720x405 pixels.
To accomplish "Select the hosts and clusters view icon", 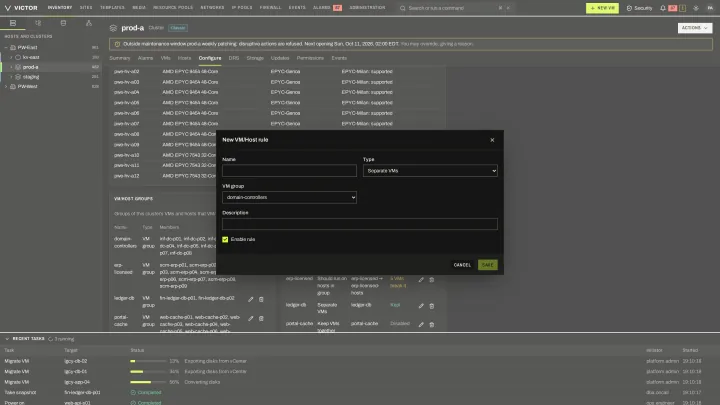I will pyautogui.click(x=13, y=23).
